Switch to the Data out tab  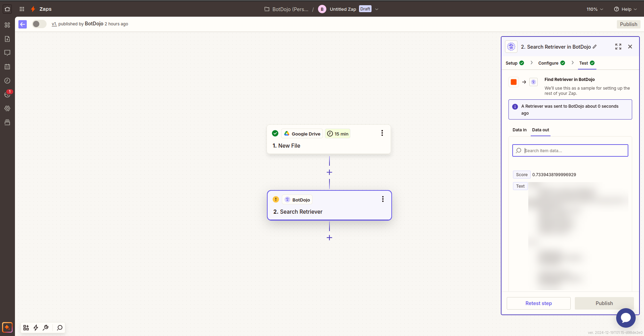point(540,130)
